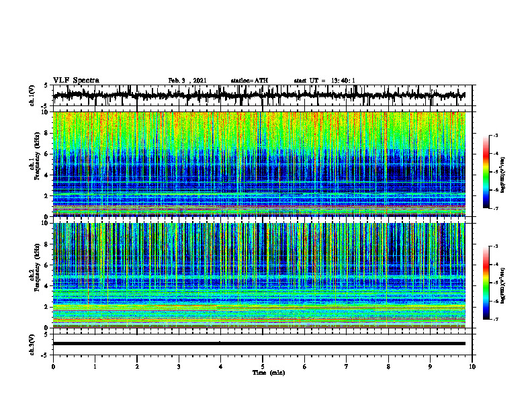Click the "station=ATH" header label
532x411 pixels.
[249, 81]
